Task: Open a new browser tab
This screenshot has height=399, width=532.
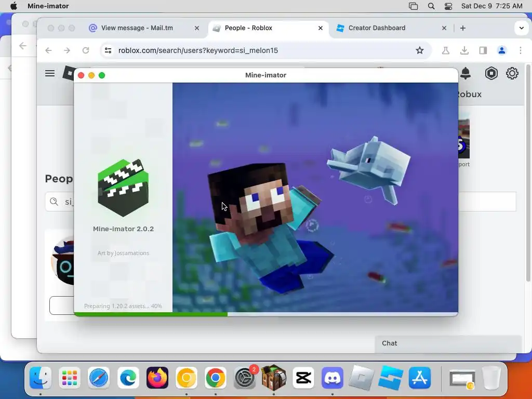Action: pos(463,28)
